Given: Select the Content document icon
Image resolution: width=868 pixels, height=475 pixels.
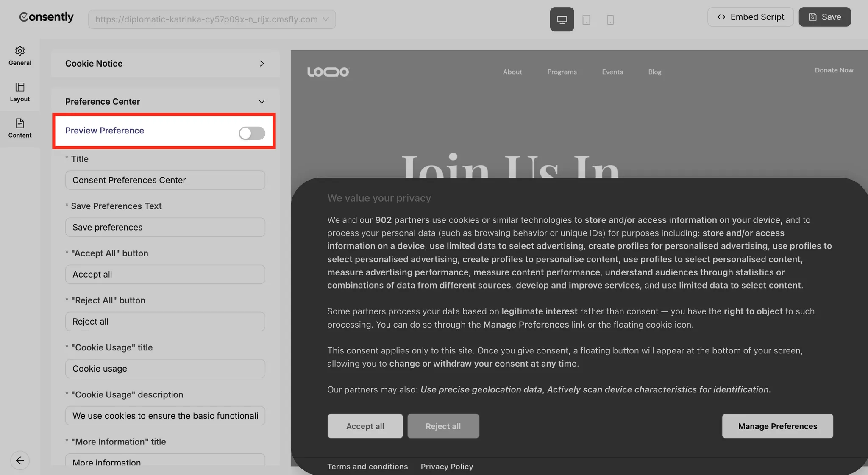Looking at the screenshot, I should (20, 123).
